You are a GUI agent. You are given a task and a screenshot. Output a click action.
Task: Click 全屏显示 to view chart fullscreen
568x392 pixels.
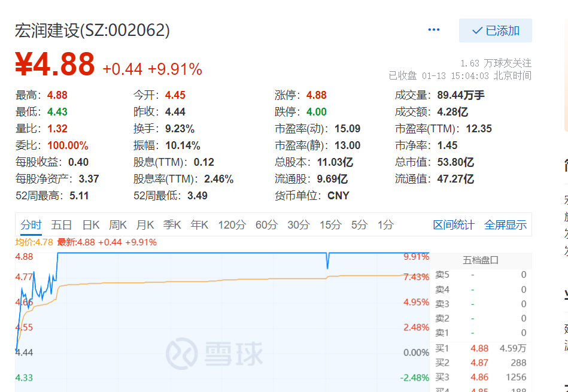pos(505,225)
